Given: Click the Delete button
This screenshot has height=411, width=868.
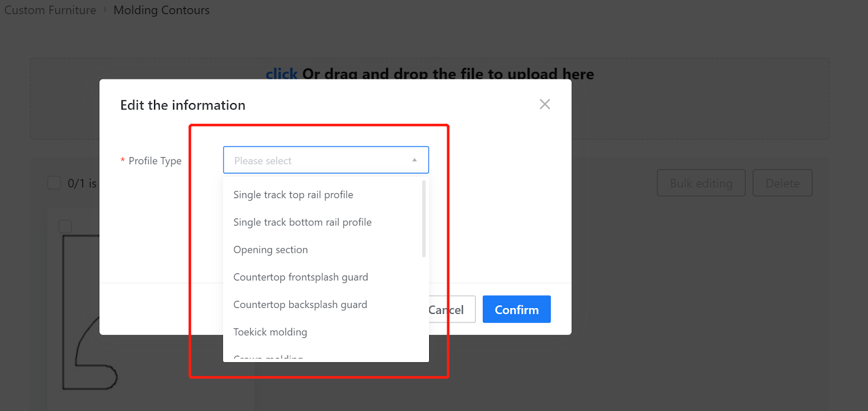Looking at the screenshot, I should 782,183.
